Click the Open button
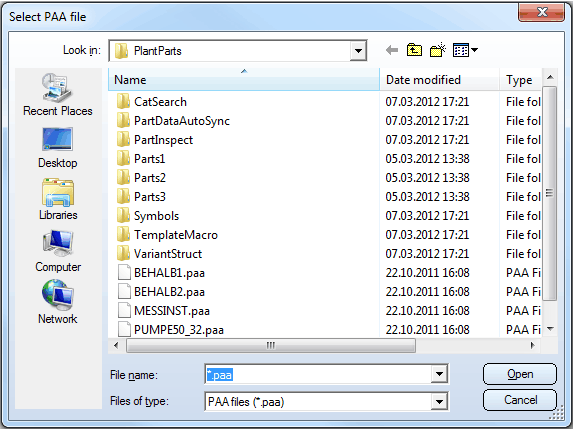 pos(520,374)
